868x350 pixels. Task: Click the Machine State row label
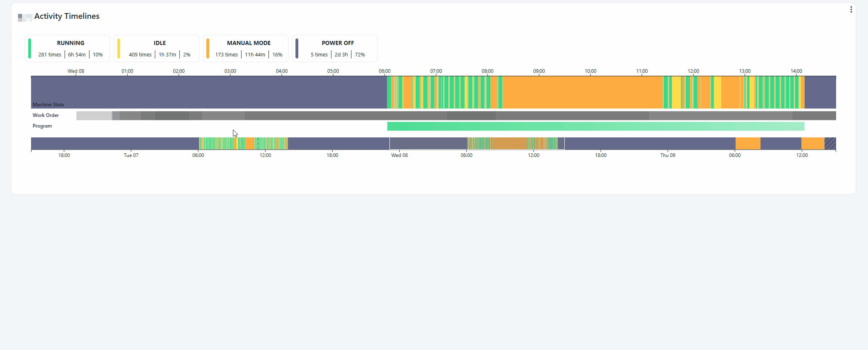48,105
